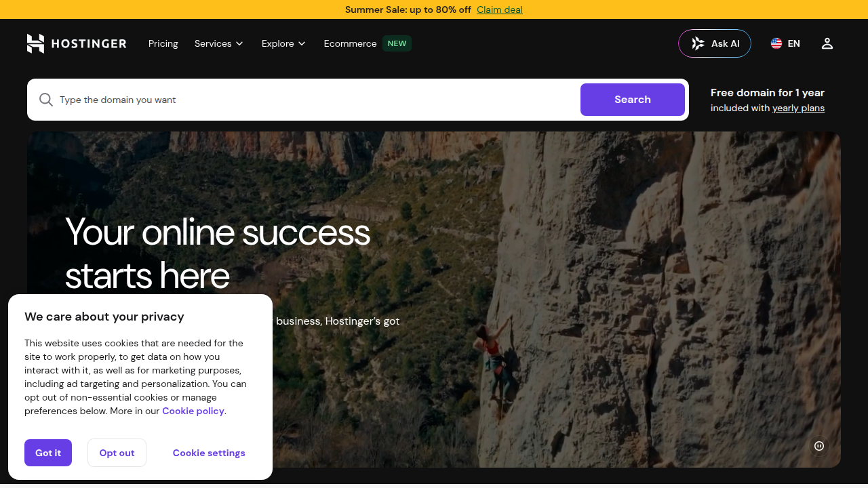Image resolution: width=868 pixels, height=488 pixels.
Task: Click the EN language label
Action: tap(794, 43)
